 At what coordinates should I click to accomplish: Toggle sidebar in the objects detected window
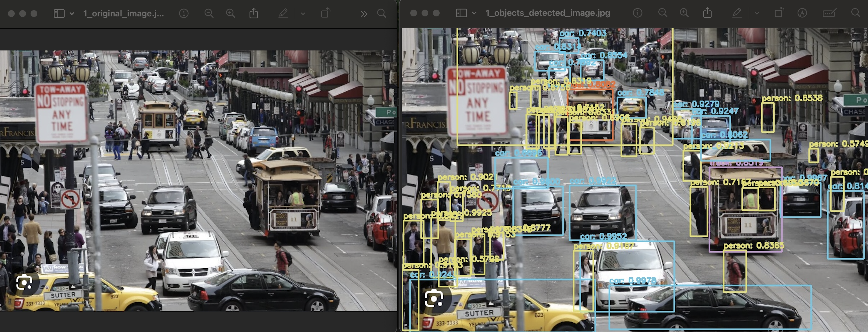[x=461, y=13]
